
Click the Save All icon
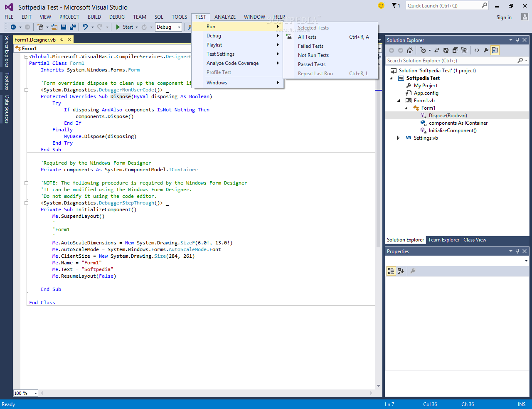(72, 27)
